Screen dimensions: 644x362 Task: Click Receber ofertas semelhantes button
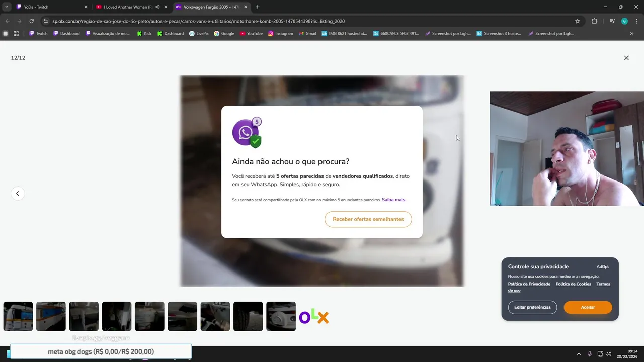tap(368, 219)
